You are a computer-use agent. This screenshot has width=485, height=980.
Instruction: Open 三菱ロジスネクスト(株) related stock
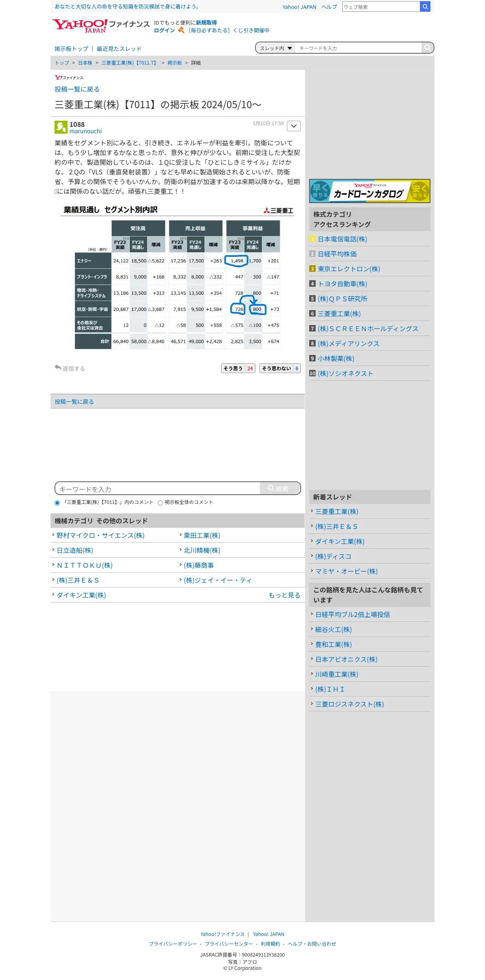tap(350, 704)
